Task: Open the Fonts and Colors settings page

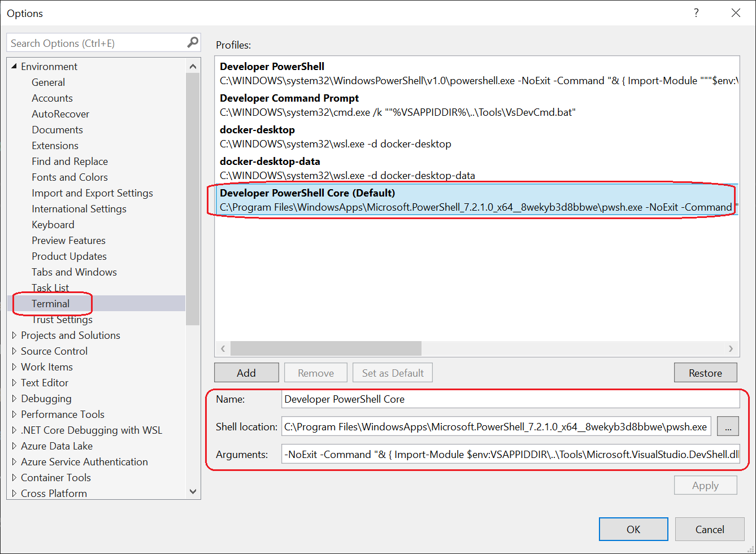Action: click(x=69, y=177)
